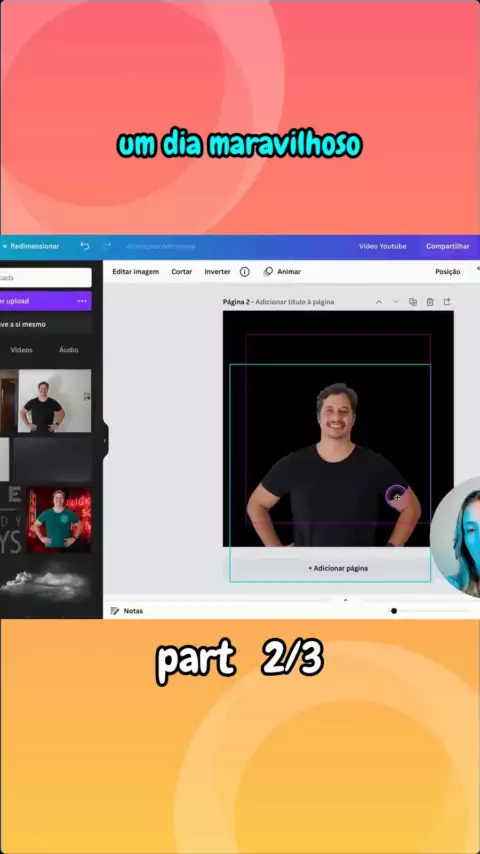Screen dimensions: 480x854
Task: Switch to the Áudio uploads tab
Action: pyautogui.click(x=69, y=350)
